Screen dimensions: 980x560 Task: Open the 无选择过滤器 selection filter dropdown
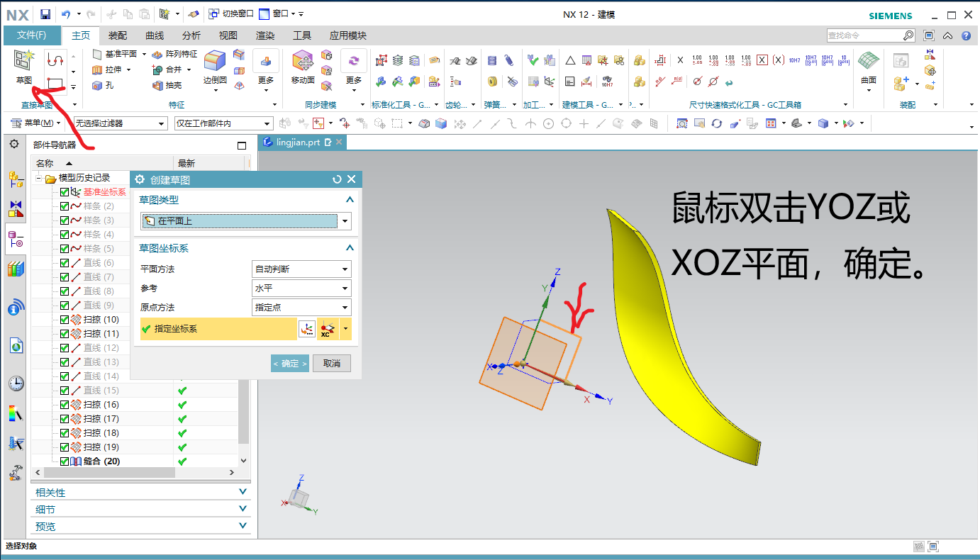121,123
